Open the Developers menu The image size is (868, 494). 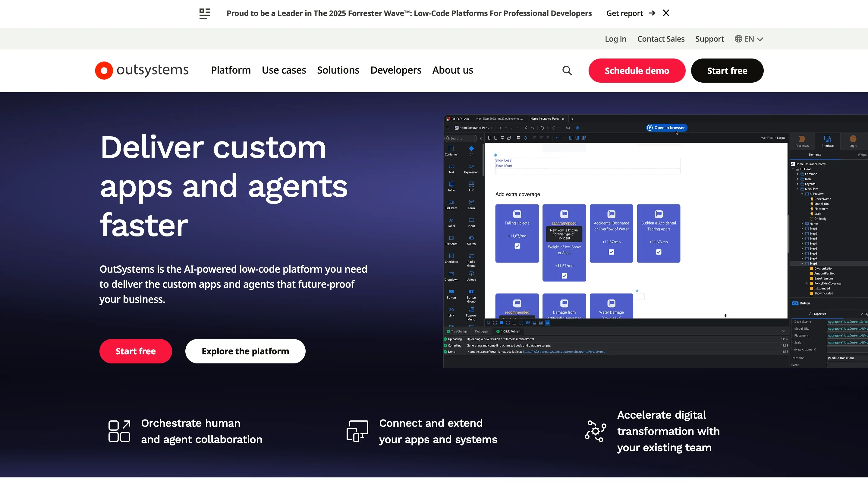pos(396,70)
